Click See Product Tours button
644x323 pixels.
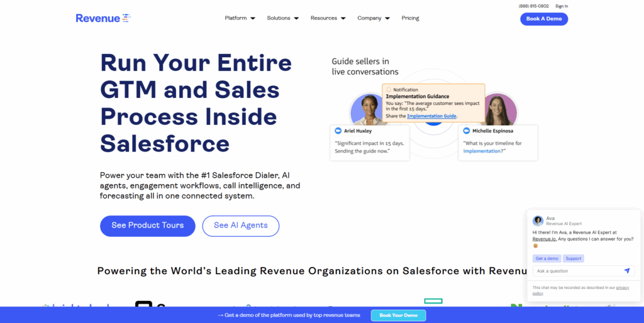pos(147,226)
